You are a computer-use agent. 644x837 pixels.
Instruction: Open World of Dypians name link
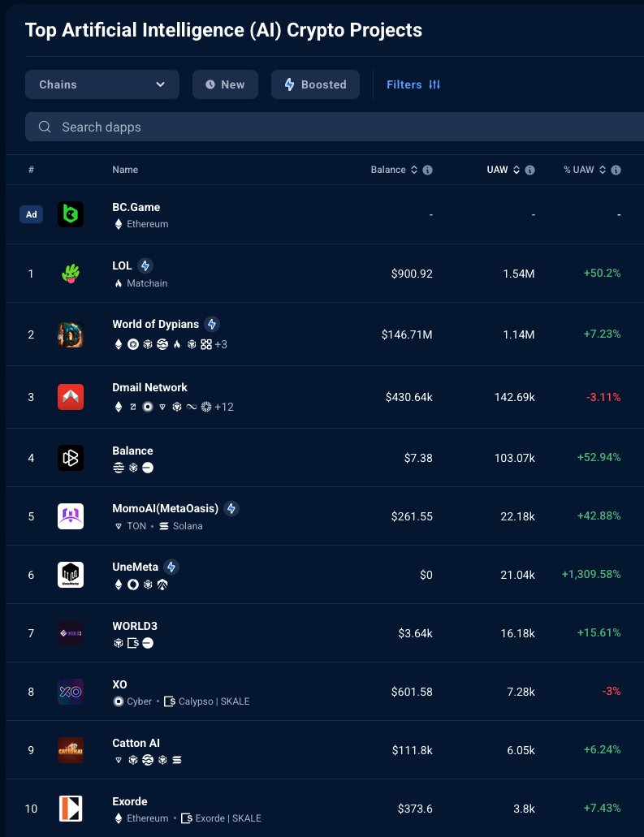pyautogui.click(x=155, y=324)
